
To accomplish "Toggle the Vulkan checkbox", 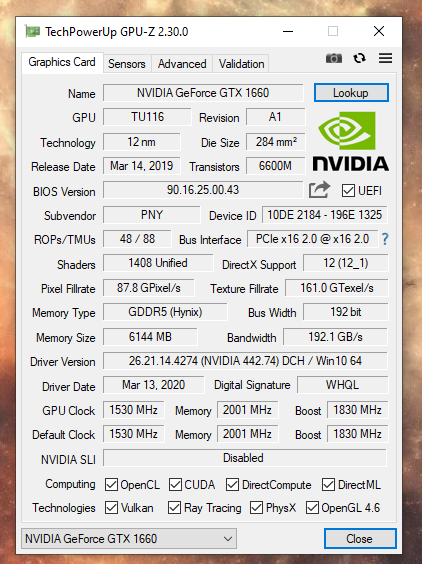I will (x=111, y=508).
